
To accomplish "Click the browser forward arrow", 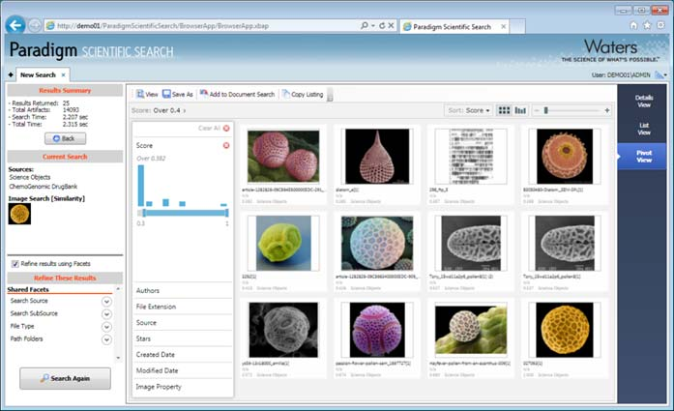I will [x=34, y=26].
